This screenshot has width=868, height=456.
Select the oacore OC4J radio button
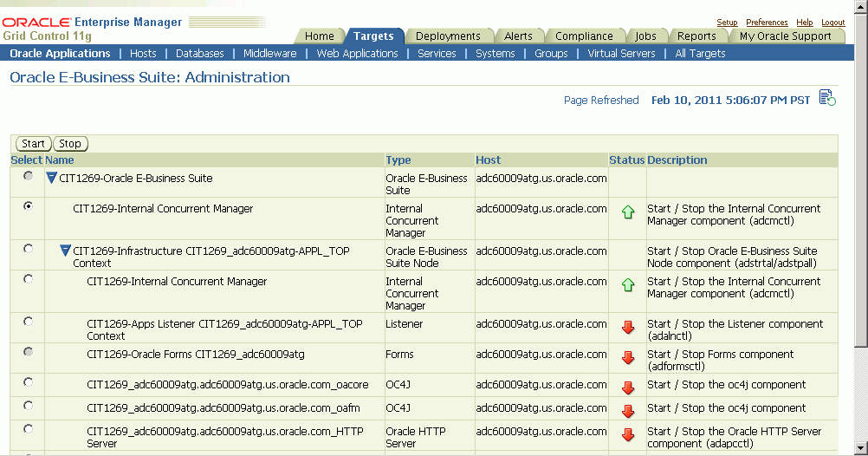point(28,382)
